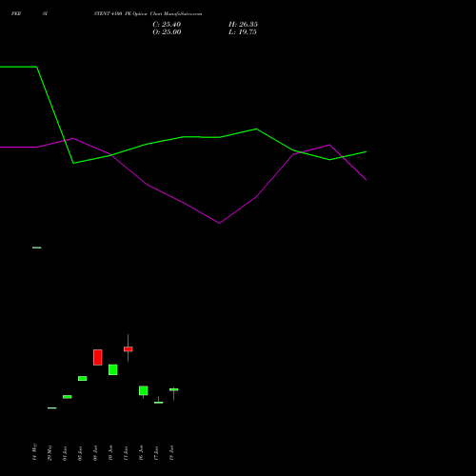Click the large red candle above 08 Jun
The image size is (476, 476).
click(x=98, y=357)
